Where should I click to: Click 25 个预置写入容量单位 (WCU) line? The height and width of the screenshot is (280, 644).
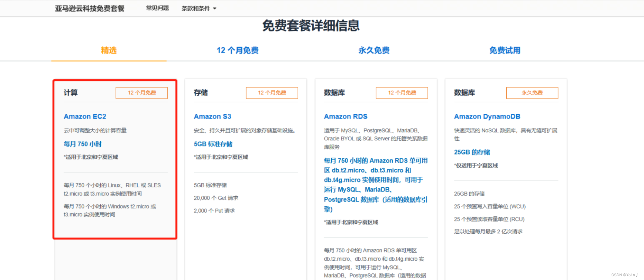490,206
